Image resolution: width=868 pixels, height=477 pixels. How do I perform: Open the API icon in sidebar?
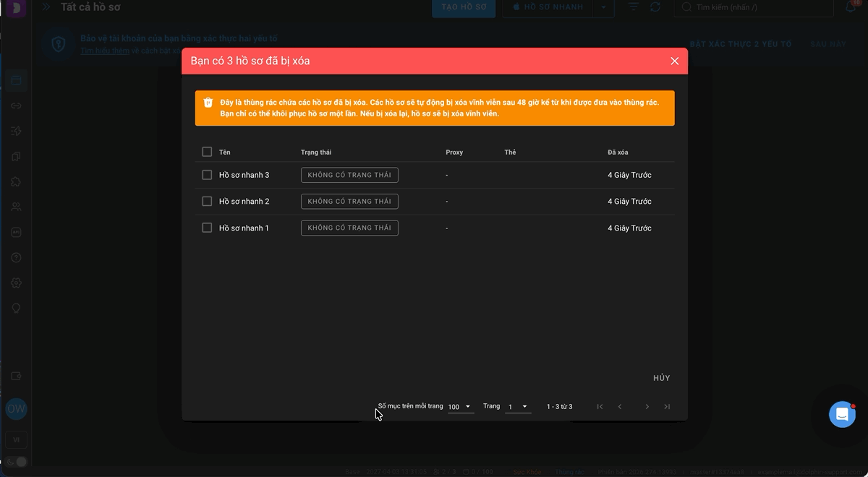[16, 232]
